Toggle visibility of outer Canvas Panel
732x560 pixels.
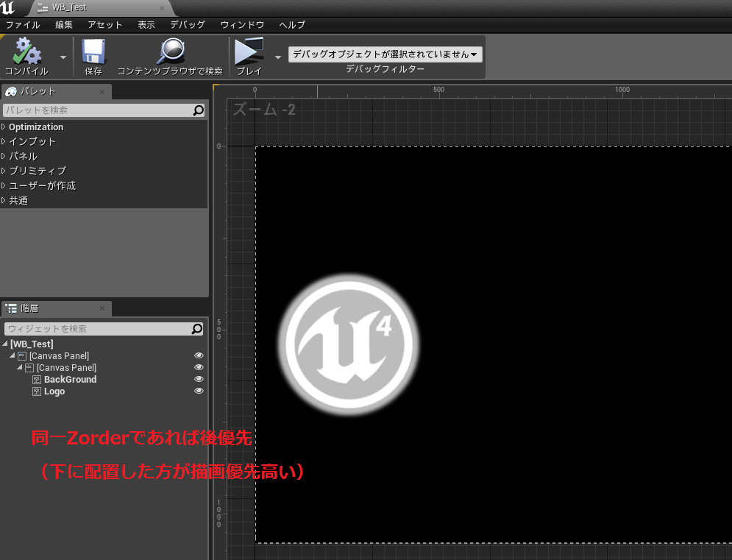pyautogui.click(x=199, y=355)
